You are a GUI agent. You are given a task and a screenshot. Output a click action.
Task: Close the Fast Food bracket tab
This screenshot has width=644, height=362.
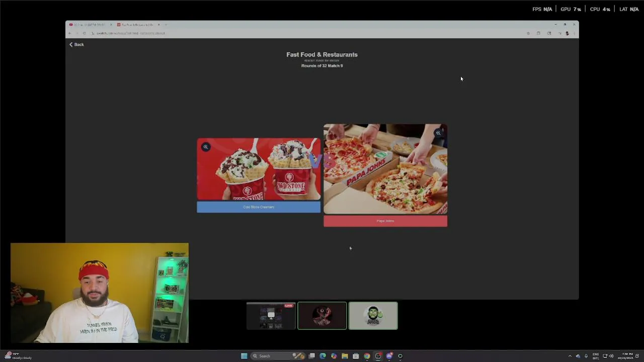tap(158, 25)
